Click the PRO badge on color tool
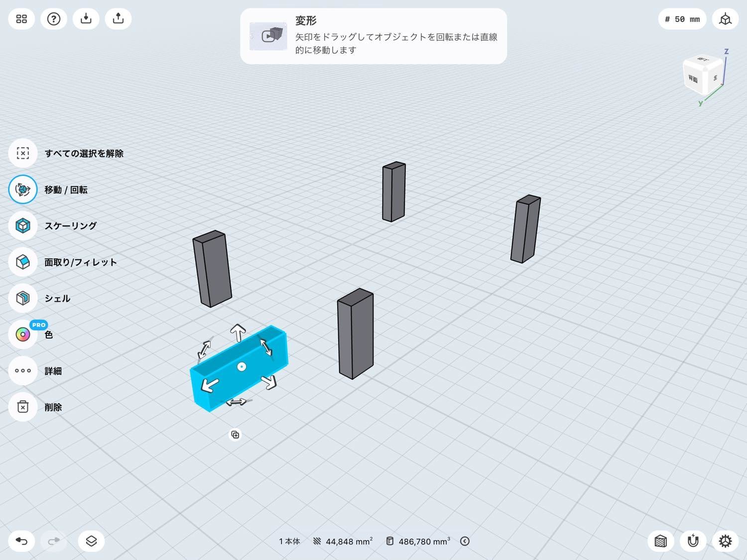Screen dimensions: 747x560 (x=39, y=325)
